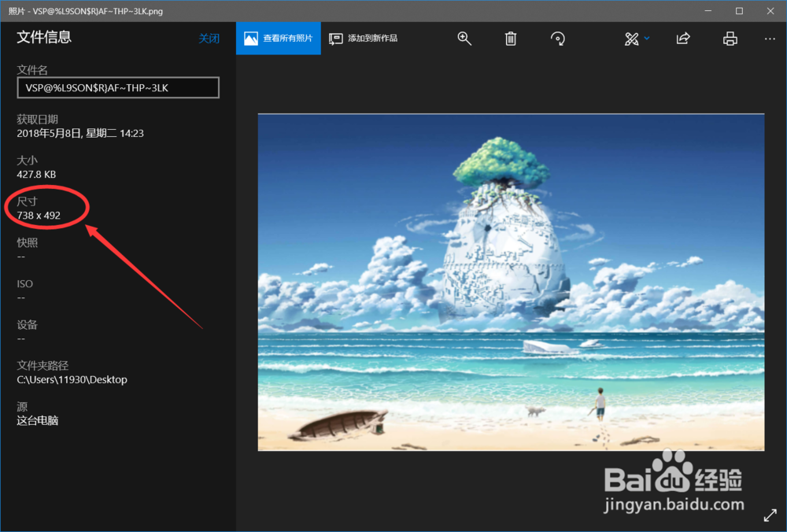This screenshot has height=532, width=787.
Task: Click 查看所有照片 button
Action: 279,38
